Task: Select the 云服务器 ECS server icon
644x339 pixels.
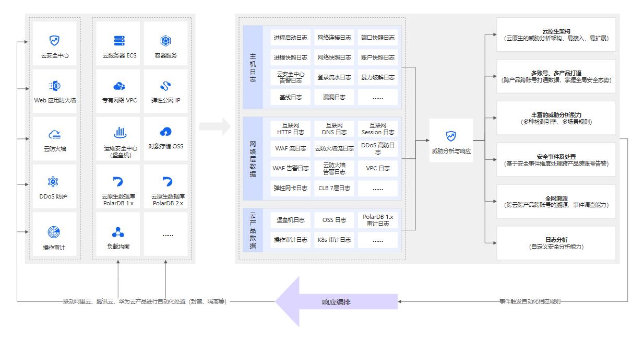Action: 119,40
